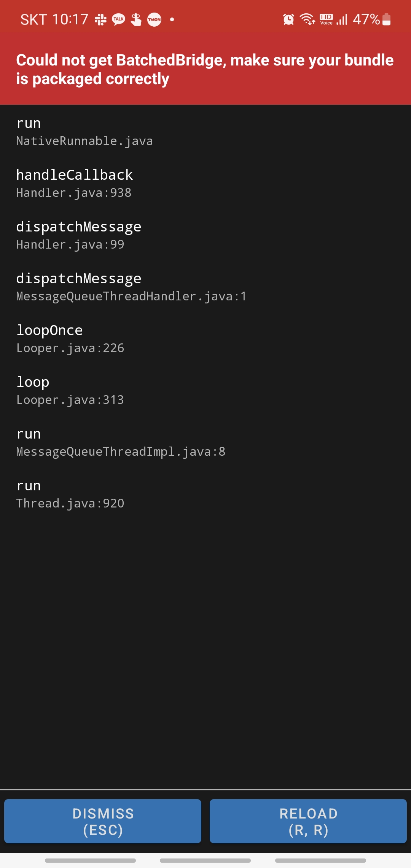Tap the touch gesture notification icon
Image resolution: width=411 pixels, height=868 pixels.
pyautogui.click(x=136, y=19)
